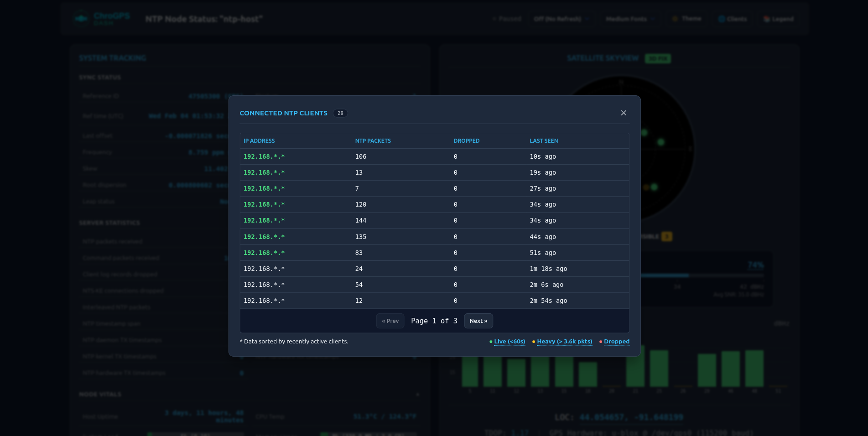
Task: Select the client row with 7 packets
Action: click(x=434, y=189)
